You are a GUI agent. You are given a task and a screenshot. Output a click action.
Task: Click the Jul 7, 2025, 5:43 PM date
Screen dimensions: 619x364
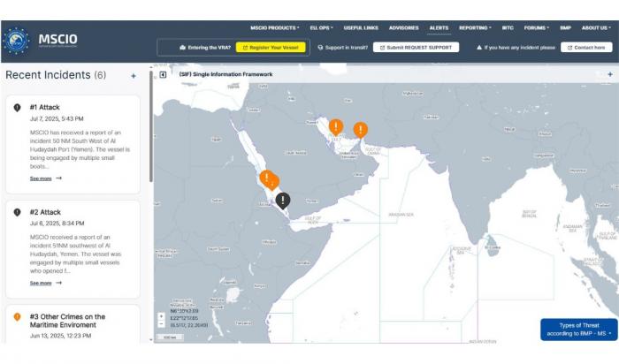point(57,118)
